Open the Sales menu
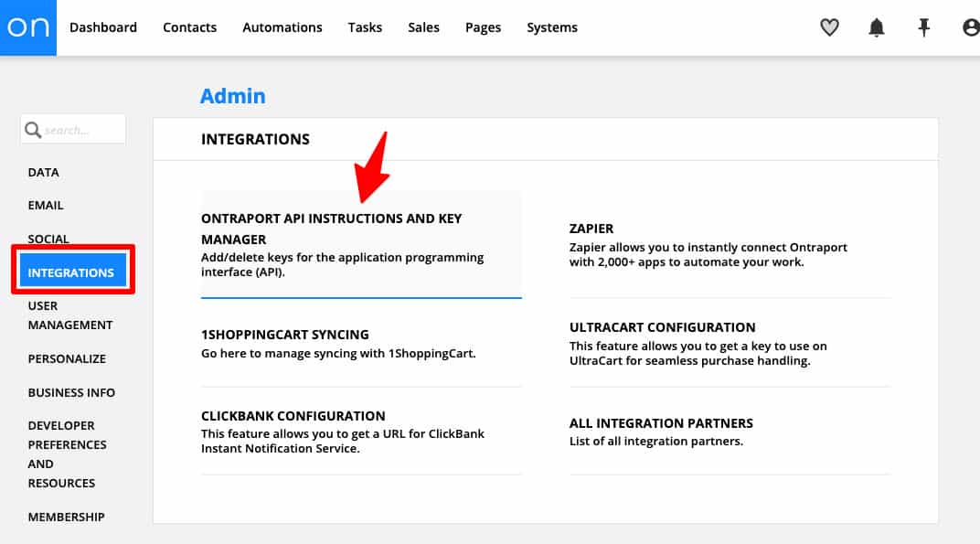This screenshot has height=544, width=980. coord(424,27)
